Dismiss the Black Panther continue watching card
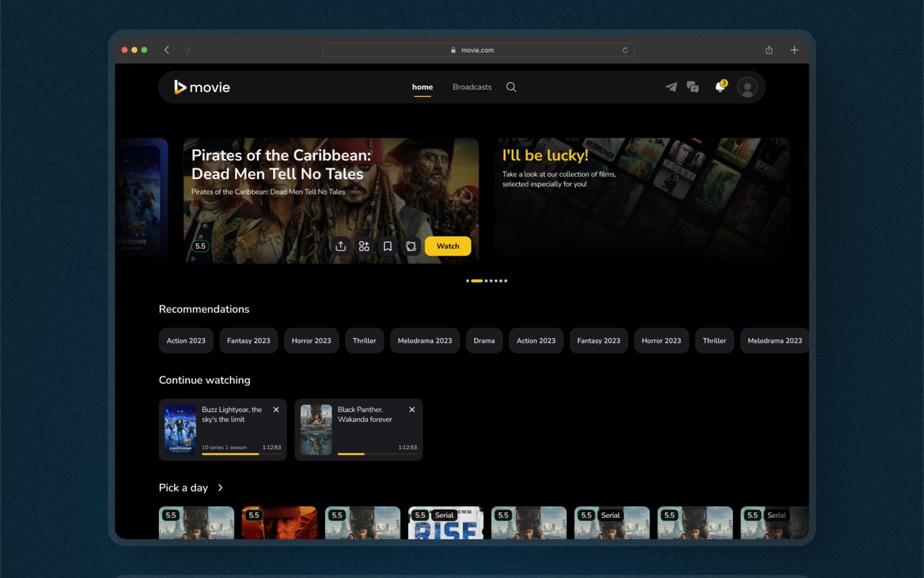Viewport: 924px width, 578px height. point(412,410)
